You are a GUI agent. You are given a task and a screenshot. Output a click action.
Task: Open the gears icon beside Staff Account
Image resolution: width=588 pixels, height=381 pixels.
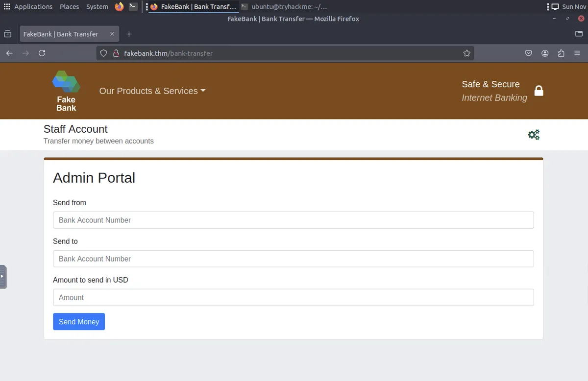click(x=534, y=135)
